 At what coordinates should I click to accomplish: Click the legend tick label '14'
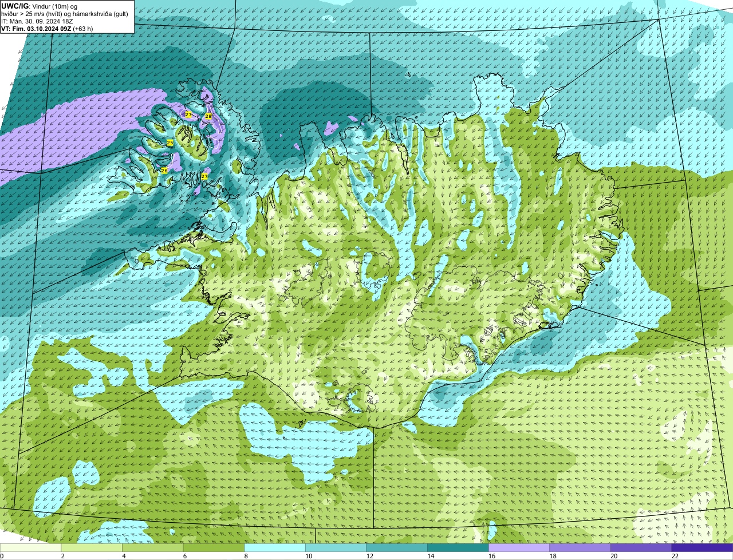[431, 556]
